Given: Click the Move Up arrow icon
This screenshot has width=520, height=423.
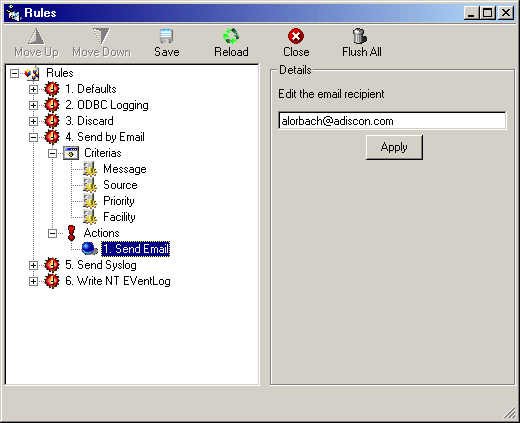Looking at the screenshot, I should point(36,36).
